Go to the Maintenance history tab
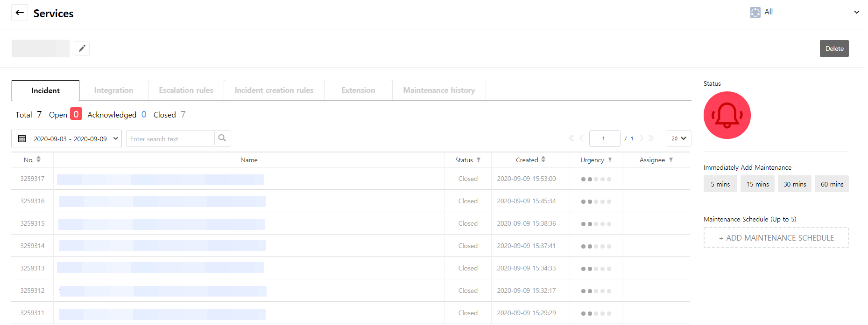Viewport: 868px width, 325px height. (439, 90)
